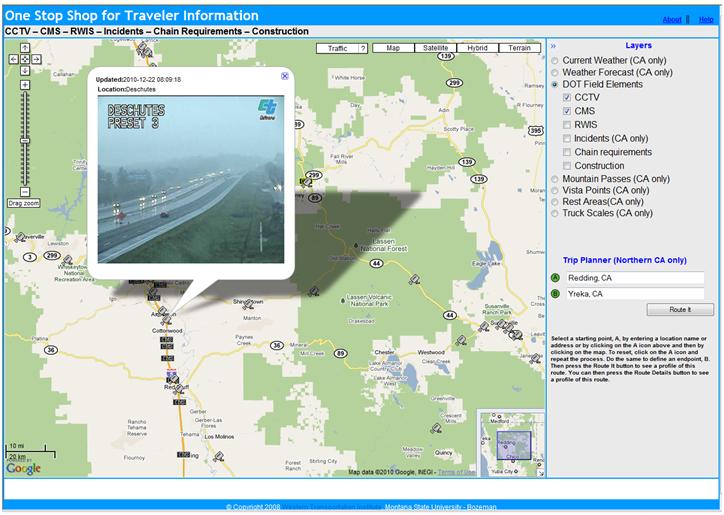Viewport: 724px width, 515px height.
Task: Select Truck Scales (CA only) layer
Action: (x=555, y=213)
